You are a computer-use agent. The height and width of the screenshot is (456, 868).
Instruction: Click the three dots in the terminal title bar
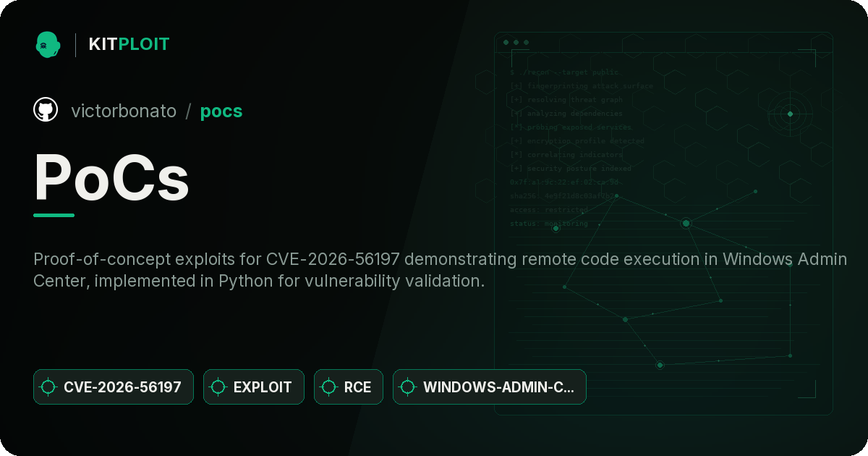pyautogui.click(x=516, y=43)
